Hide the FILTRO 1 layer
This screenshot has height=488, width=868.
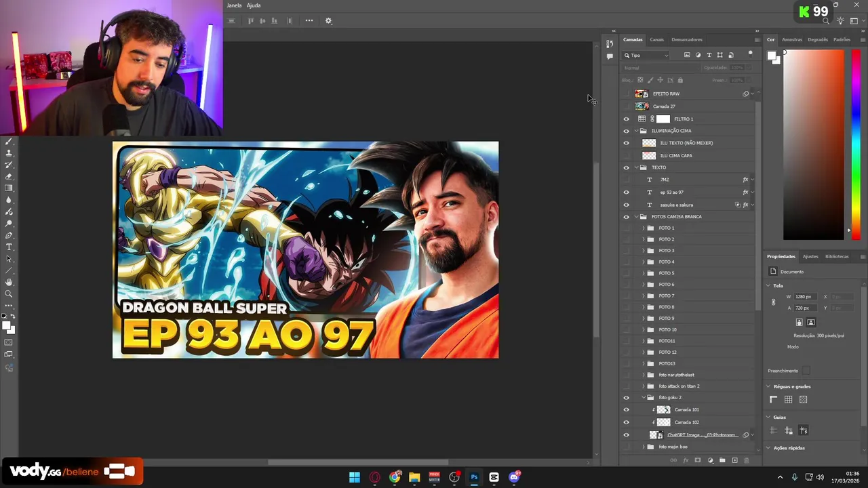click(627, 119)
